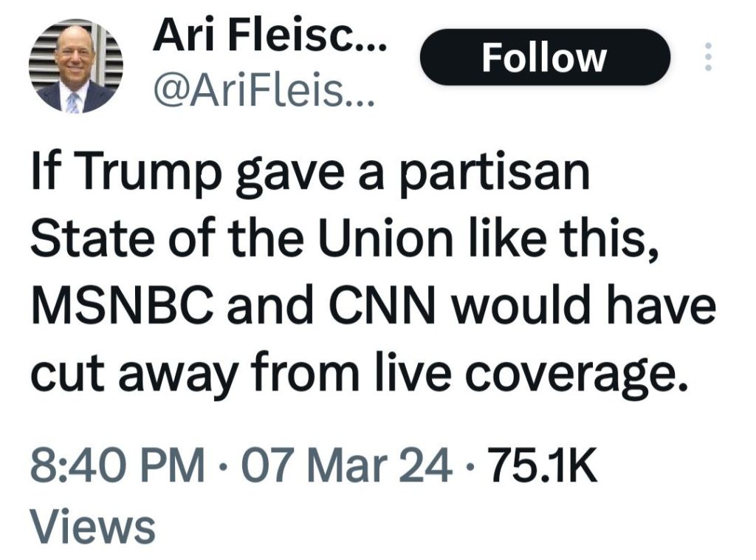Open the three-dot more options menu
Image resolution: width=756 pixels, height=560 pixels.
point(709,58)
